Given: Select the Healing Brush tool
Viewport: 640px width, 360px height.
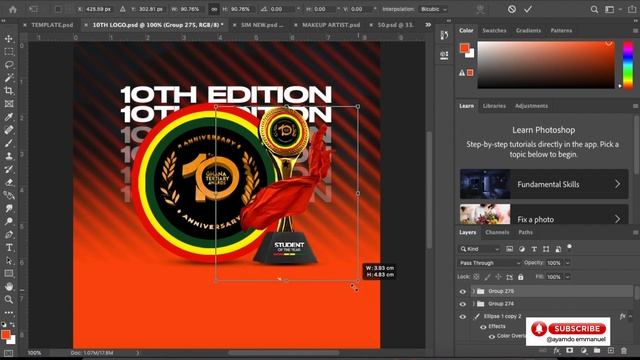Looking at the screenshot, I should (x=9, y=130).
